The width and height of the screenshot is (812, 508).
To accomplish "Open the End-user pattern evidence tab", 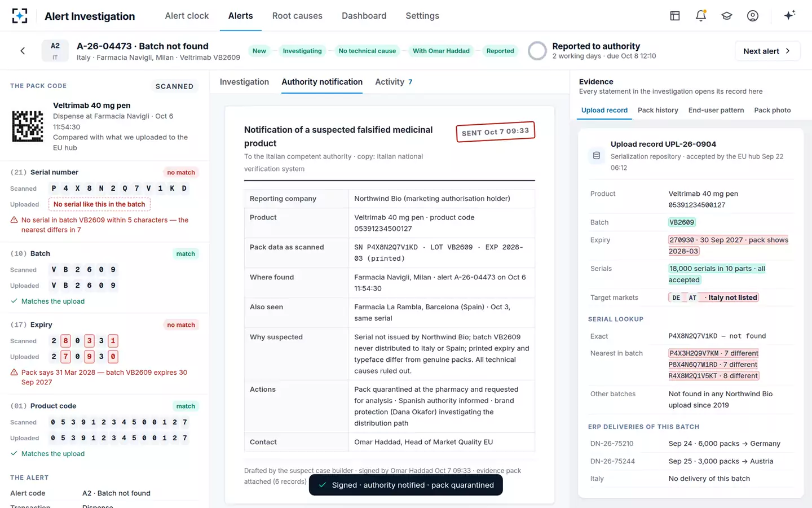I will click(x=716, y=110).
